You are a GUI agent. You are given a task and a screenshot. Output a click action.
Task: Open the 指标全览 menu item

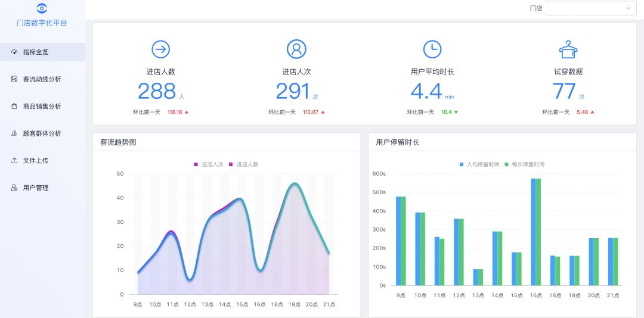click(x=42, y=52)
